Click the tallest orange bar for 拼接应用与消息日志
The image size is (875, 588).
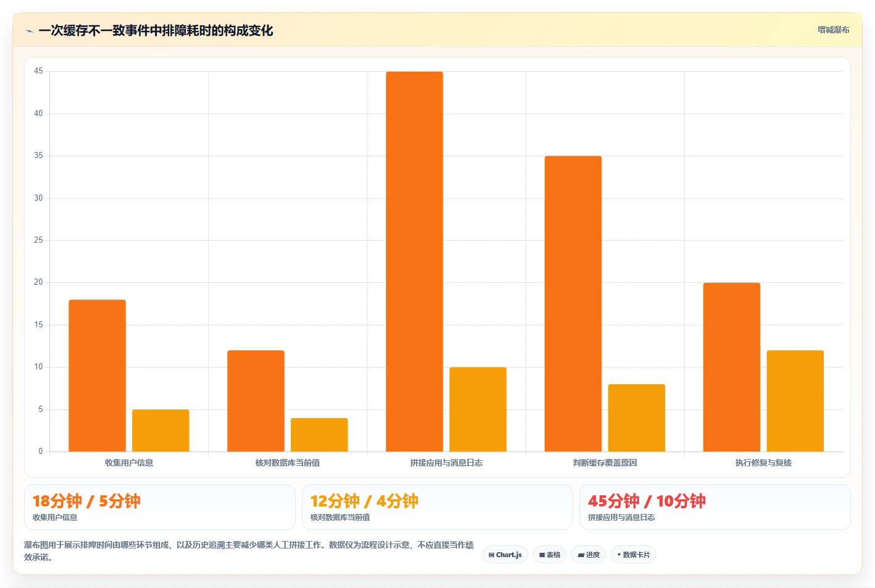414,261
